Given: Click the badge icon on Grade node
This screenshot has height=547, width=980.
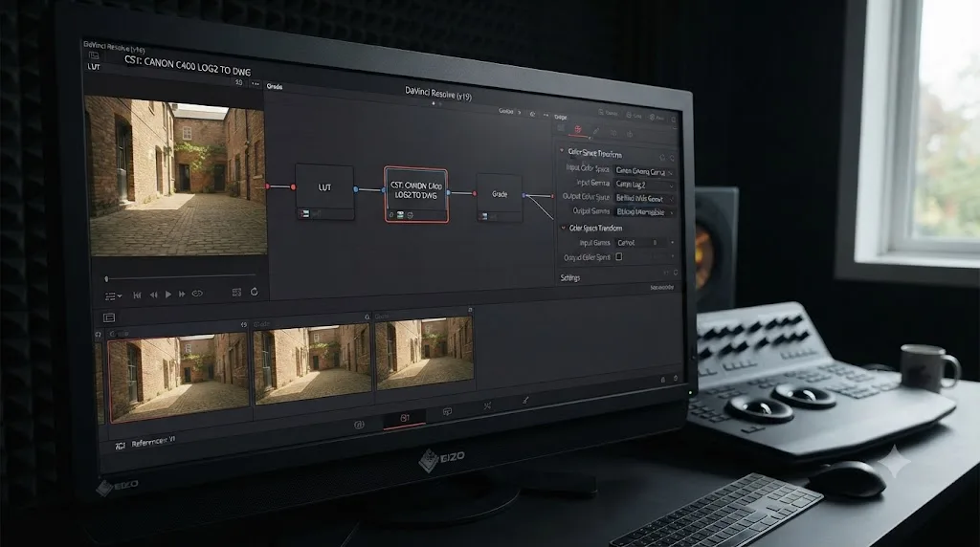Looking at the screenshot, I should pyautogui.click(x=483, y=217).
